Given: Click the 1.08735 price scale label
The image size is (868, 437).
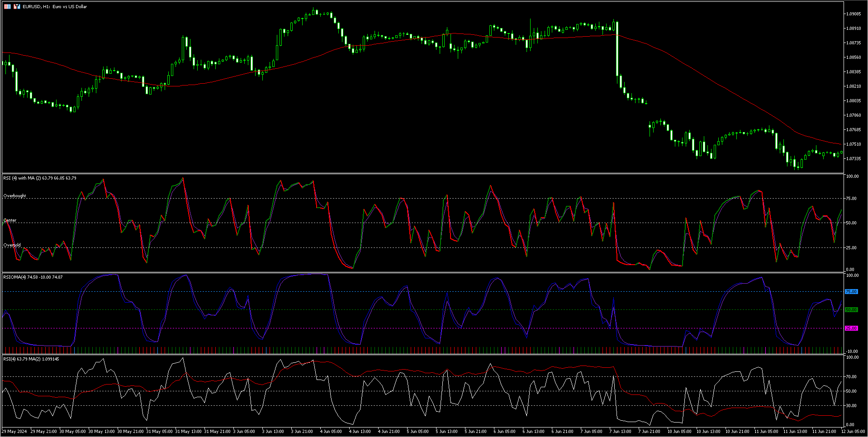Looking at the screenshot, I should tap(853, 43).
